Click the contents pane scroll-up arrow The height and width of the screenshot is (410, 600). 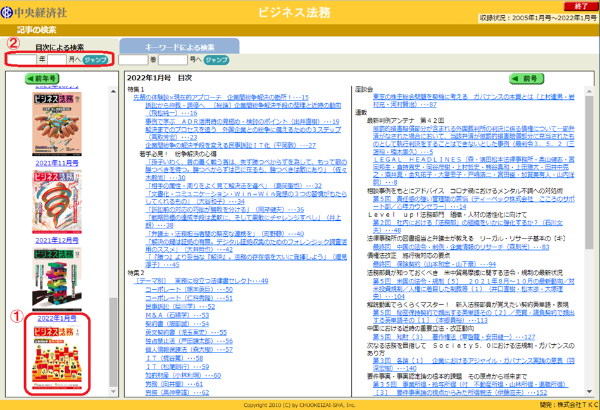click(x=589, y=91)
